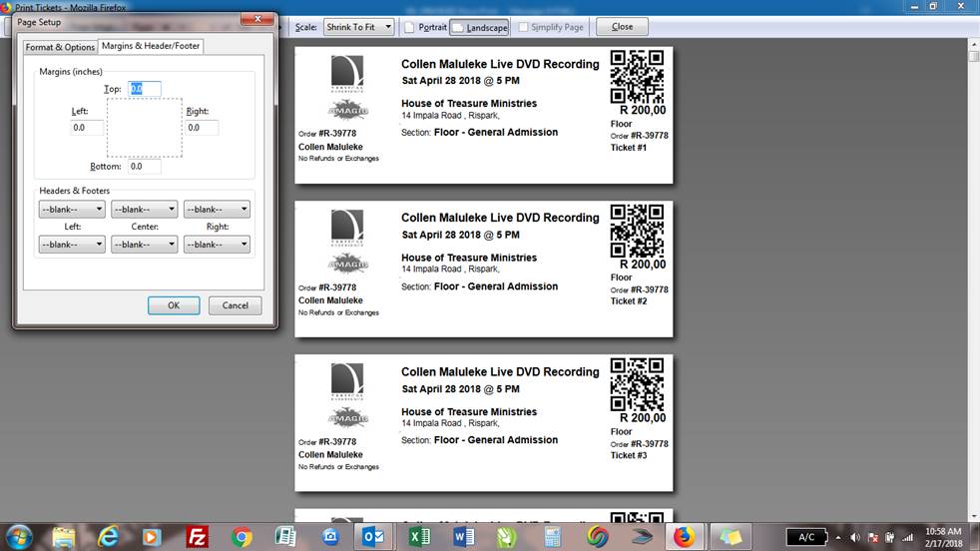The image size is (980, 551).
Task: Cancel the Page Setup dialog
Action: coord(235,305)
